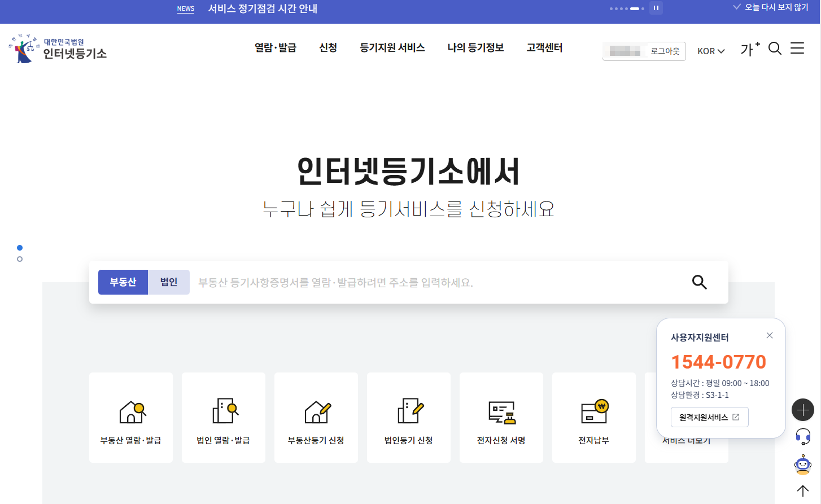This screenshot has height=504, width=821.
Task: Open the 부동산등기 신청 house pencil icon
Action: [x=317, y=412]
